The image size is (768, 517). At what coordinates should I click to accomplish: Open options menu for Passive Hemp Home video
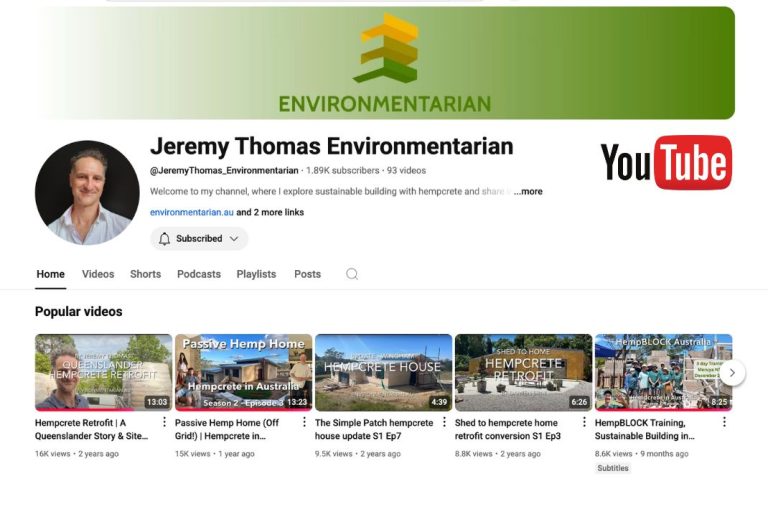point(304,422)
